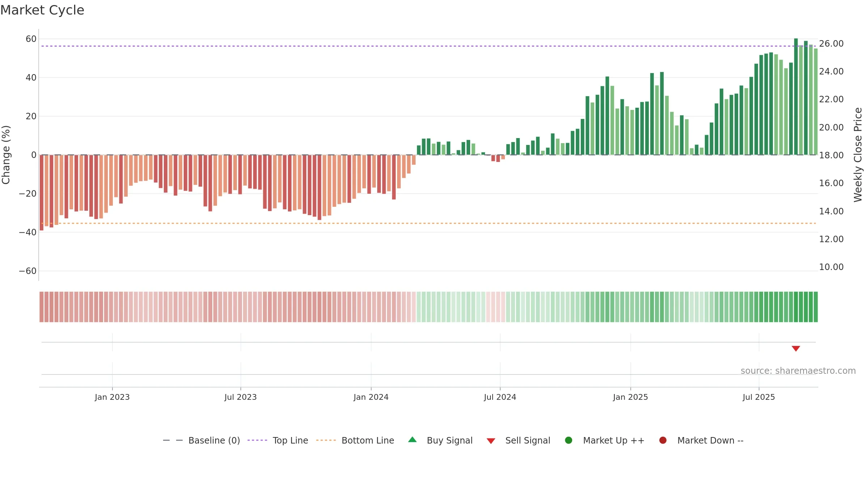Screen dimensions: 868x488
Task: Click the Market Up ++ green circle icon
Action: click(x=569, y=440)
